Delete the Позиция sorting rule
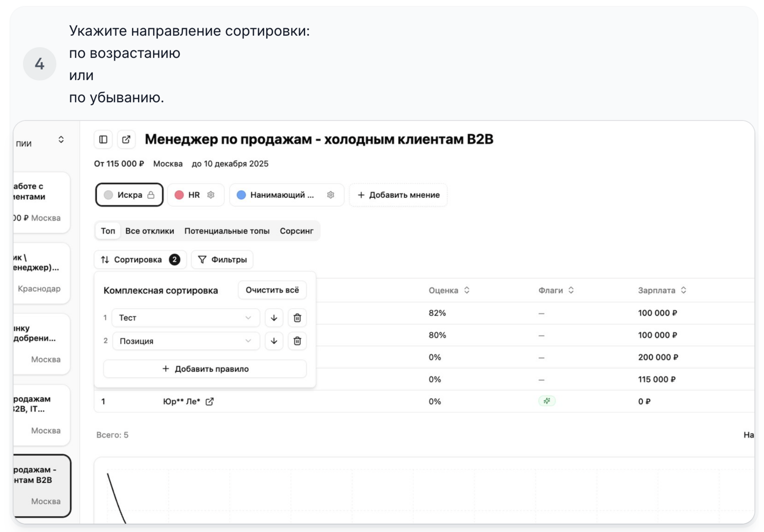The image size is (764, 532). (297, 341)
